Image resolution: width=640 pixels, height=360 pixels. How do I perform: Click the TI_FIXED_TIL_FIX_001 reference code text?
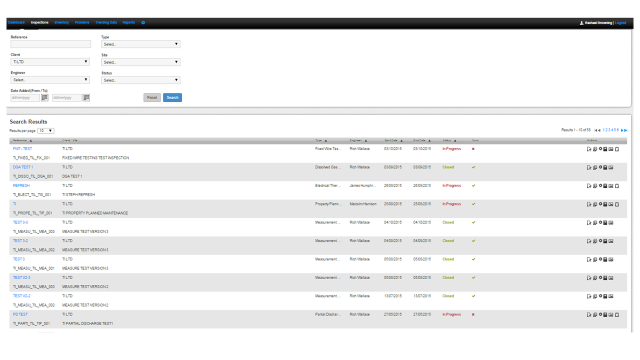pyautogui.click(x=31, y=158)
